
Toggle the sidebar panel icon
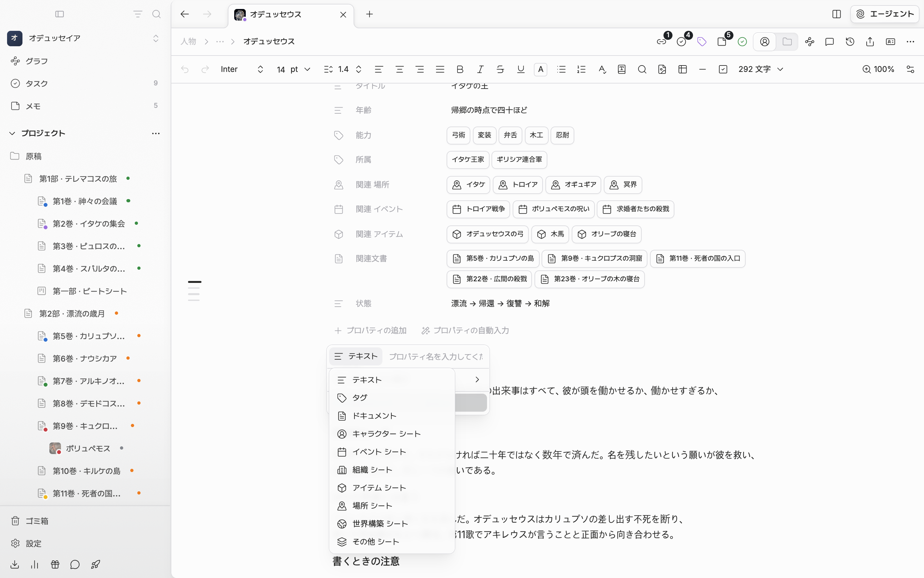[x=60, y=14]
